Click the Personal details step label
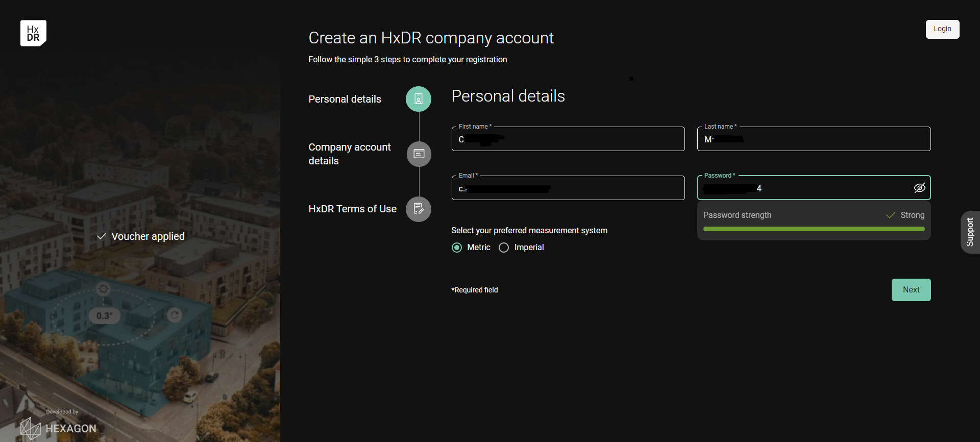 pyautogui.click(x=345, y=99)
